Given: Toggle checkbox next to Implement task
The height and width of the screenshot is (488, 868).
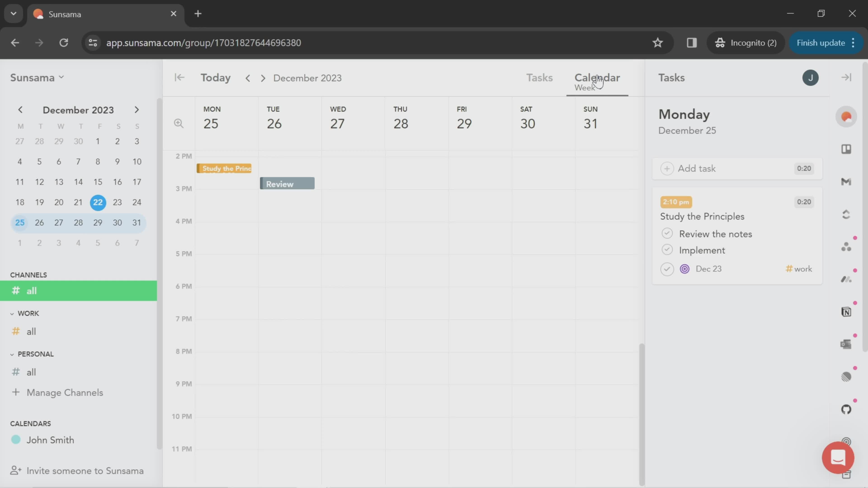Looking at the screenshot, I should click(668, 250).
